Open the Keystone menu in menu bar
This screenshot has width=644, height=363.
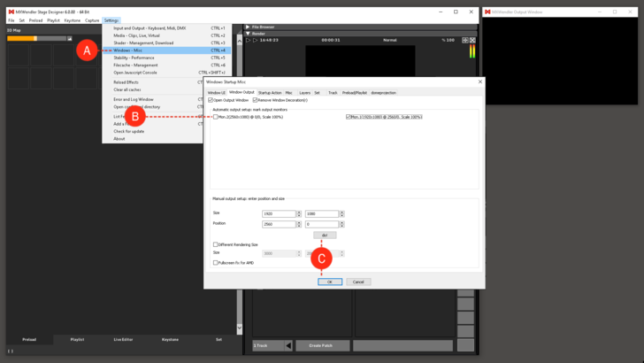(x=73, y=20)
